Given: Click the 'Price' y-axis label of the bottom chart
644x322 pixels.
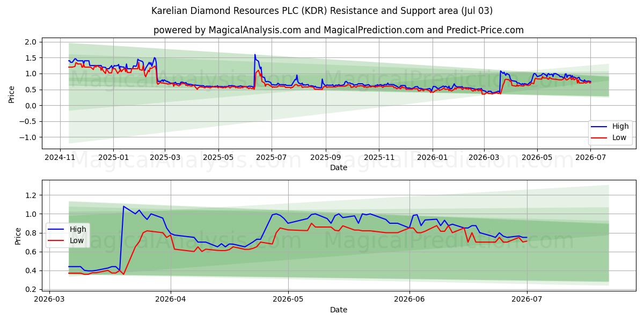Looking at the screenshot, I should coord(18,236).
